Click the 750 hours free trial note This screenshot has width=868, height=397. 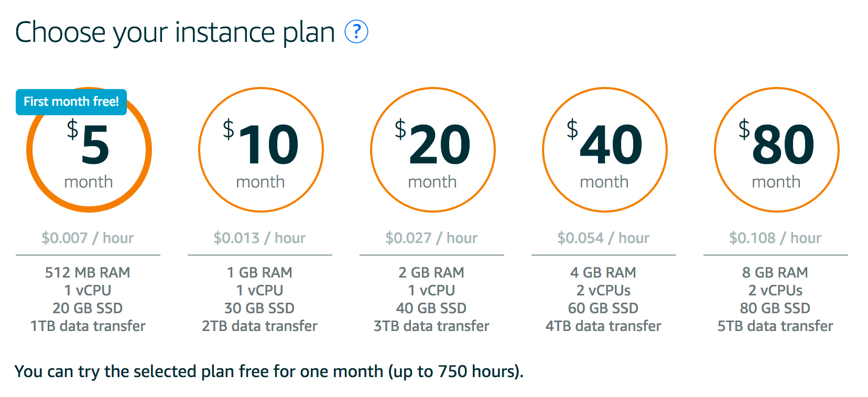269,371
